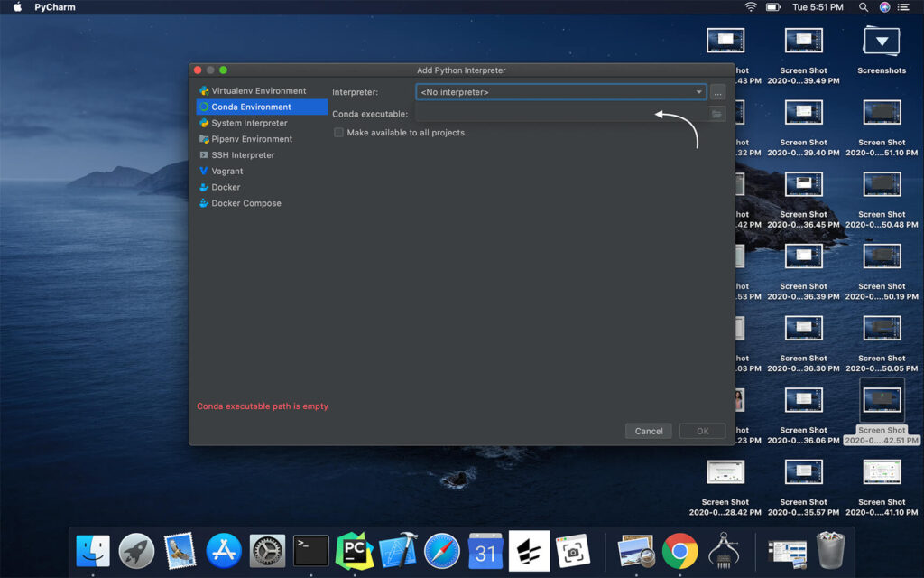Open the Interpreter dropdown showing No interpreter
The width and height of the screenshot is (924, 578).
[x=560, y=92]
